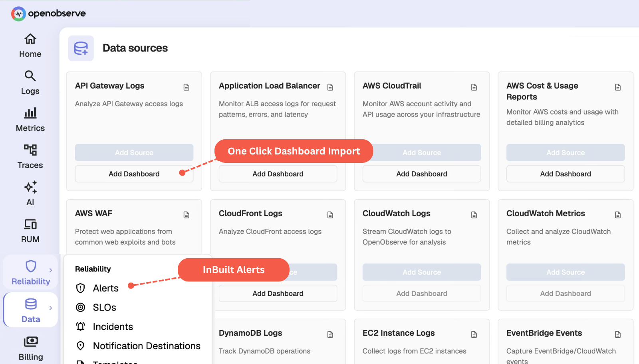Click the AWS WAF document icon
This screenshot has height=364, width=639.
(187, 215)
